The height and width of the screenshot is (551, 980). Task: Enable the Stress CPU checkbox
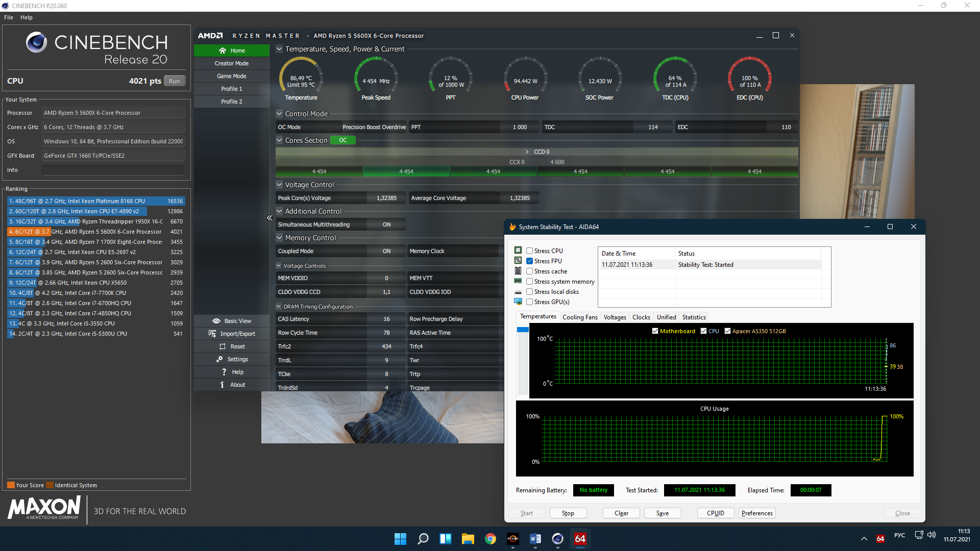coord(530,251)
